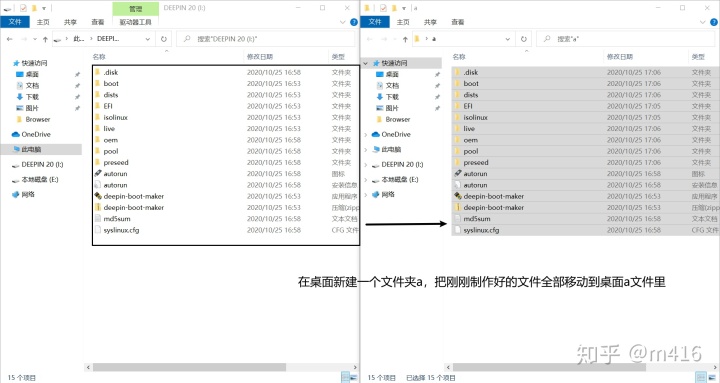The image size is (720, 383).
Task: Sort by 修改日期 column in DEEPIN 20 window
Action: tap(260, 57)
